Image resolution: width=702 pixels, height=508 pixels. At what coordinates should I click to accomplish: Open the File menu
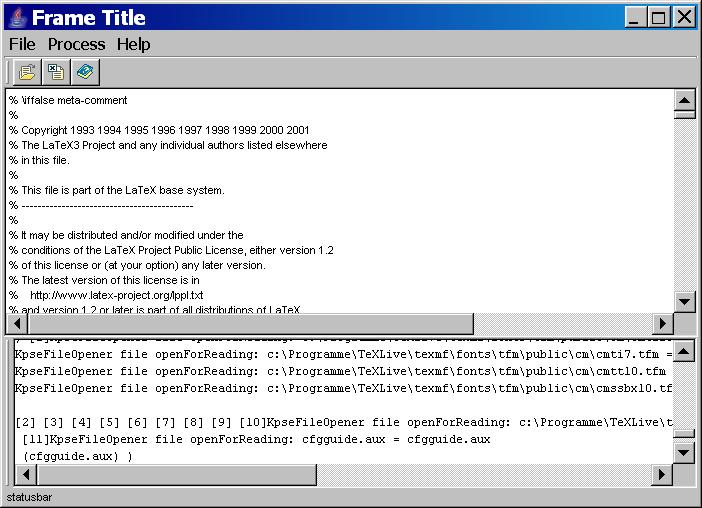click(x=22, y=44)
